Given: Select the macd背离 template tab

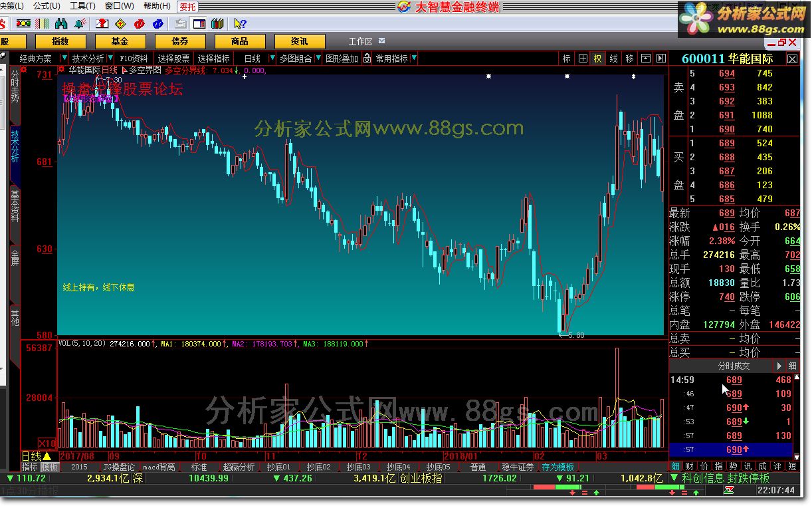Looking at the screenshot, I should click(x=159, y=467).
